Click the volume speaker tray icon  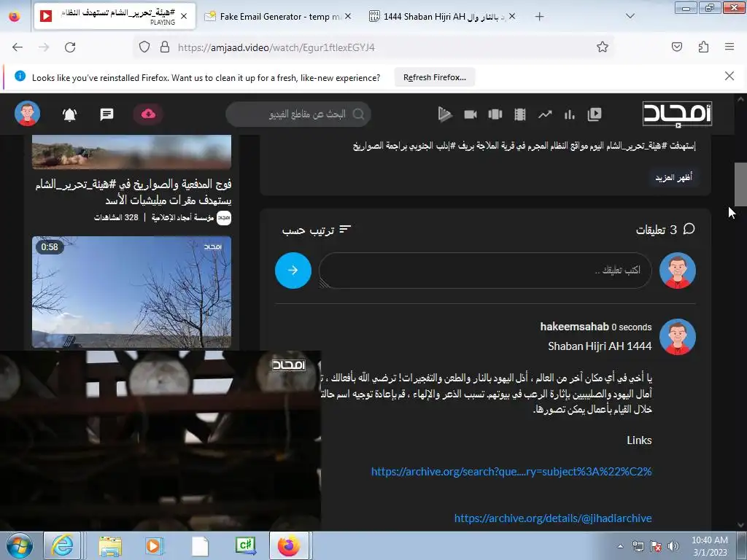(x=673, y=547)
